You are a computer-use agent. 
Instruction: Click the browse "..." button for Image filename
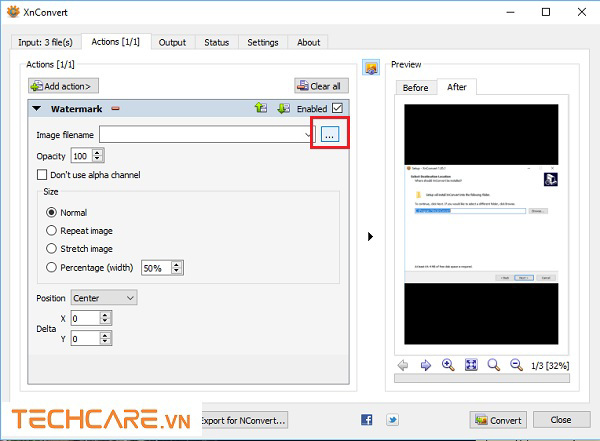point(329,134)
